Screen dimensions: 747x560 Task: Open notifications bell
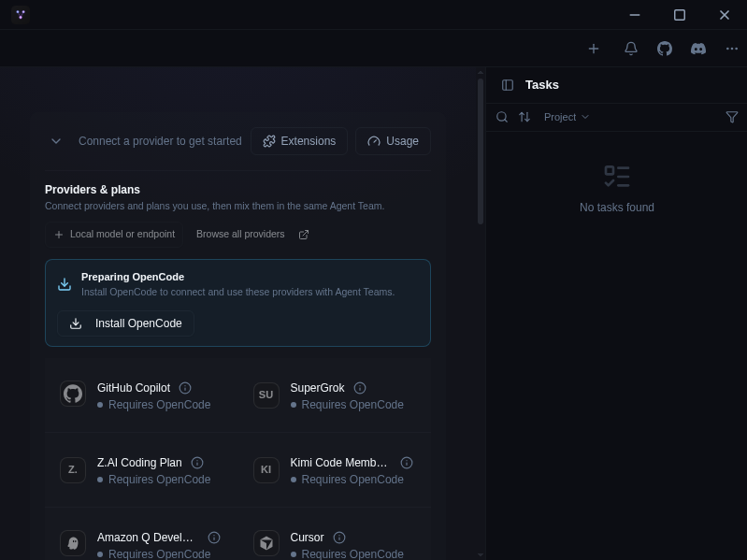pyautogui.click(x=631, y=49)
